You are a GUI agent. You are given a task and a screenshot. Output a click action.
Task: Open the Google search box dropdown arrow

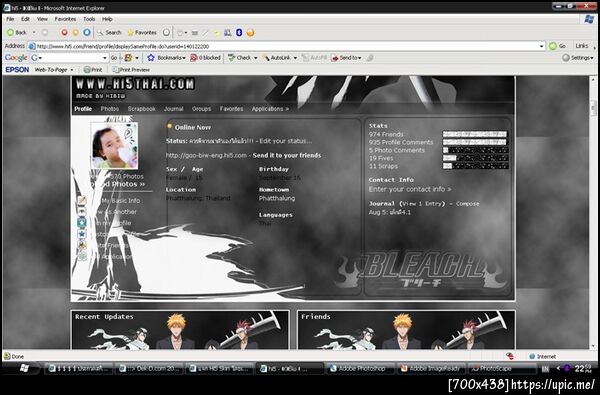(x=105, y=58)
